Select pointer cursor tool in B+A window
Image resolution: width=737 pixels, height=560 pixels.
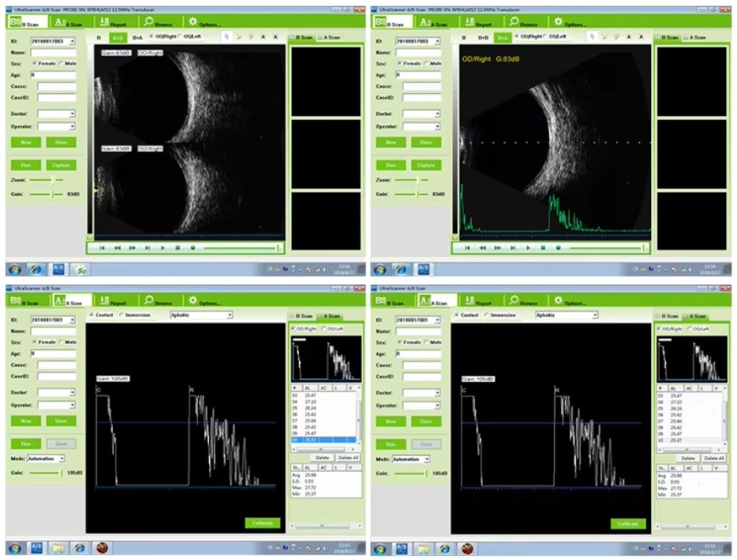592,36
